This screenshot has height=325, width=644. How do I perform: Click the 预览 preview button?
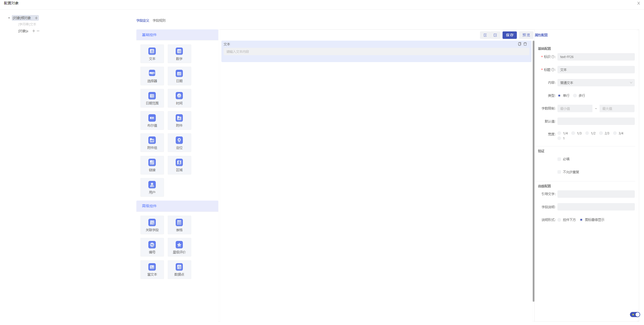pos(526,35)
